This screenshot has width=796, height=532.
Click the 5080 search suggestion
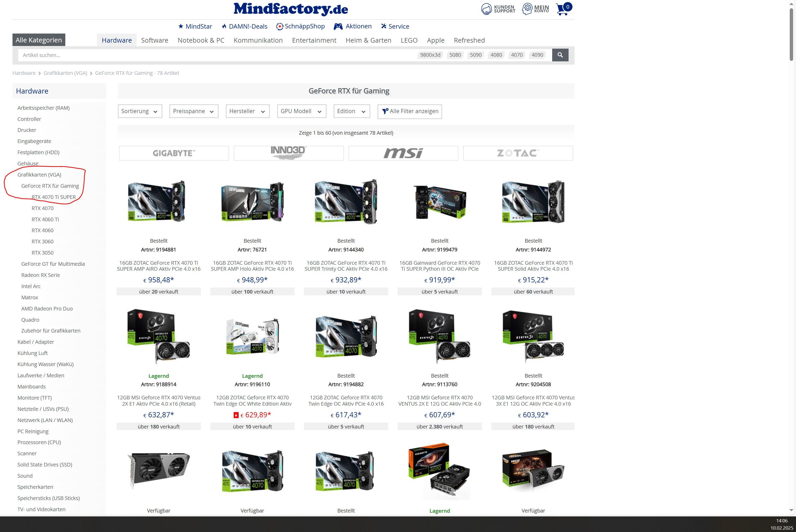click(455, 55)
